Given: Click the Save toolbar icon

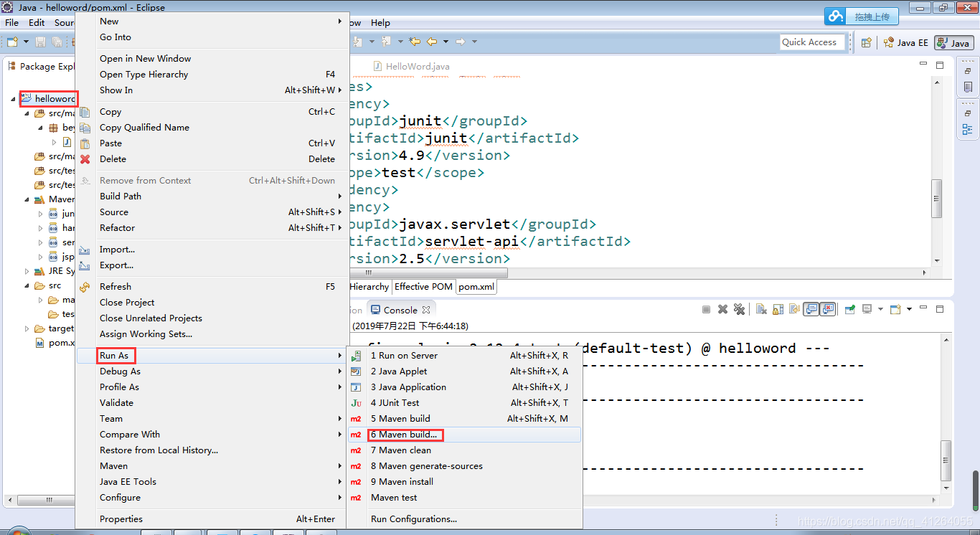Looking at the screenshot, I should click(40, 42).
